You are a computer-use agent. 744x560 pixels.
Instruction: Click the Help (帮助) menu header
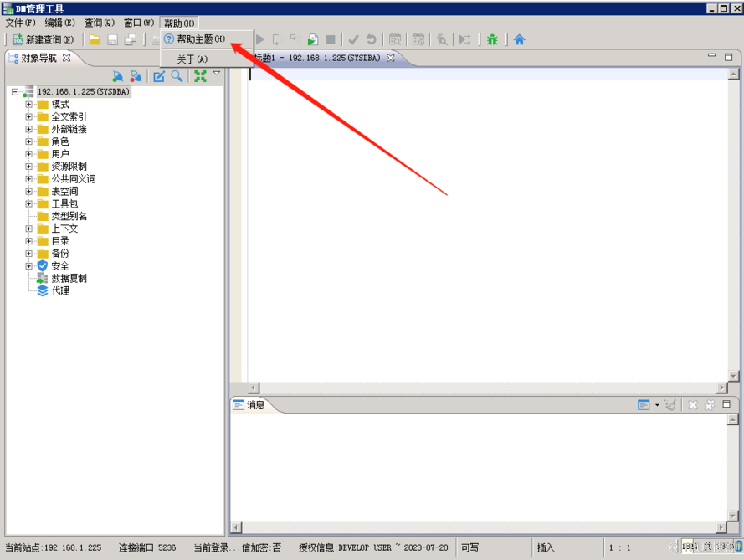pyautogui.click(x=179, y=23)
